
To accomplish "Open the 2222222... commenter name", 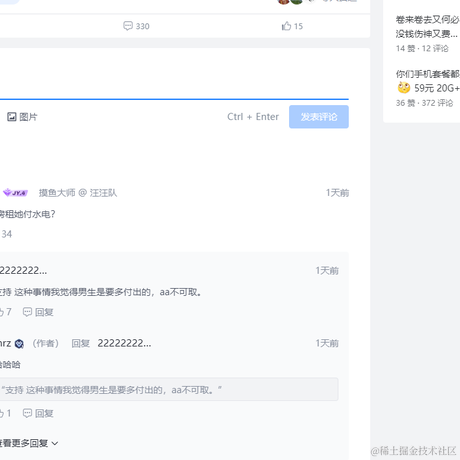I will click(23, 270).
